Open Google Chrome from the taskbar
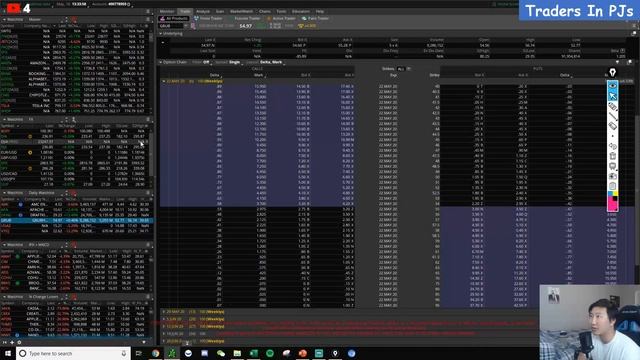The image size is (640, 360). pos(156,353)
